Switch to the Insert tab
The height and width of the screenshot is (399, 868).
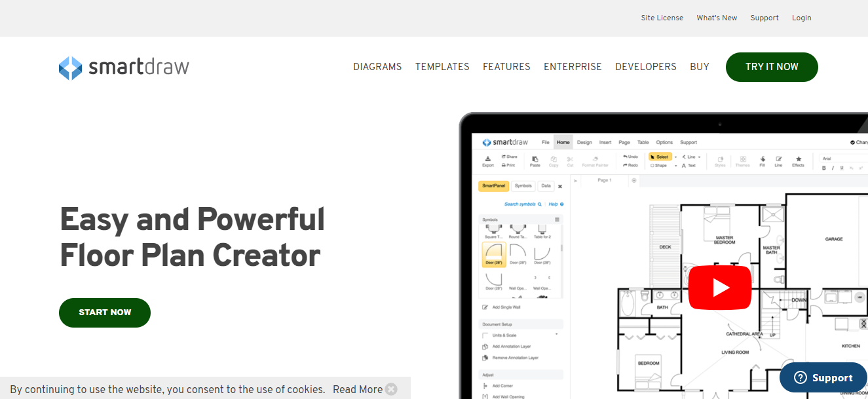click(x=605, y=142)
